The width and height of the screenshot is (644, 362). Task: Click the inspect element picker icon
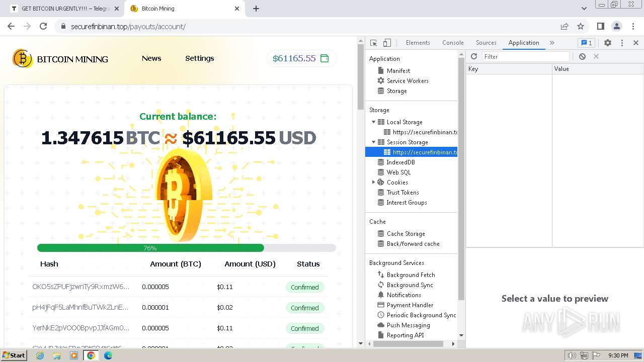pyautogui.click(x=373, y=43)
